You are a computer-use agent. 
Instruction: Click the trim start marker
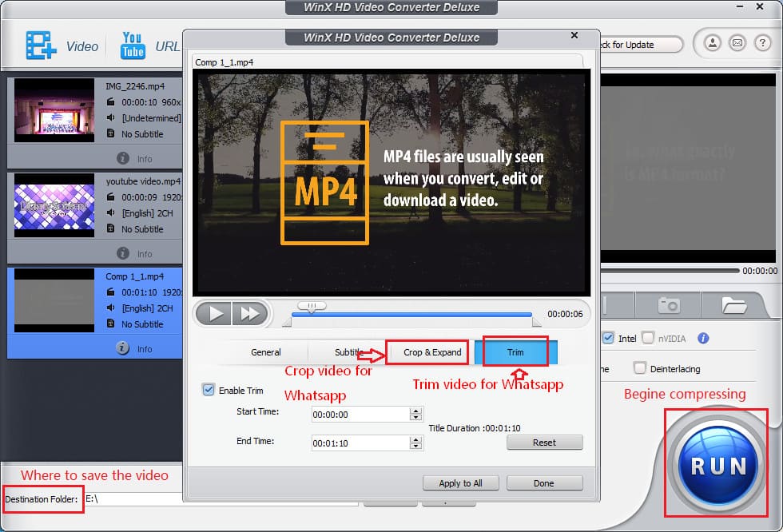click(287, 323)
